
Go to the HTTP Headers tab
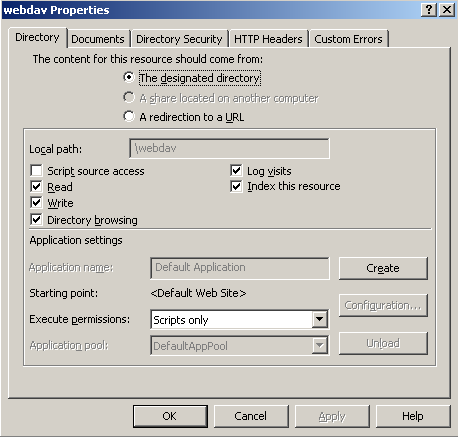tap(268, 39)
